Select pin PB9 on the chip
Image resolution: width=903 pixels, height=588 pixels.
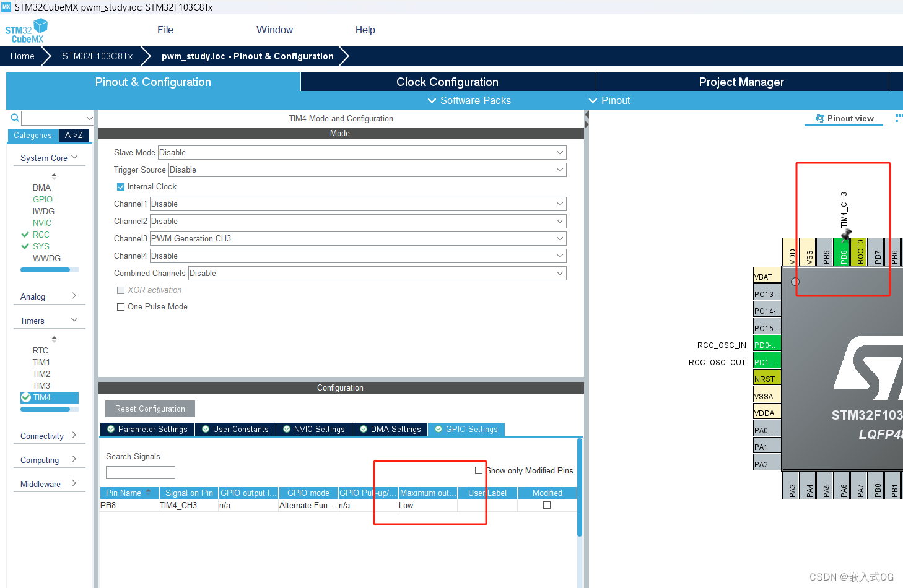tap(825, 252)
